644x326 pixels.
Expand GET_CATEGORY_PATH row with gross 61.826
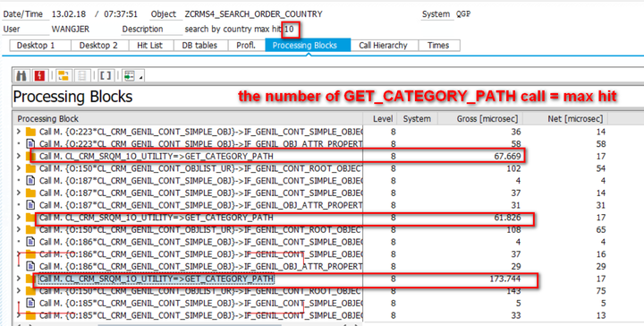[18, 218]
